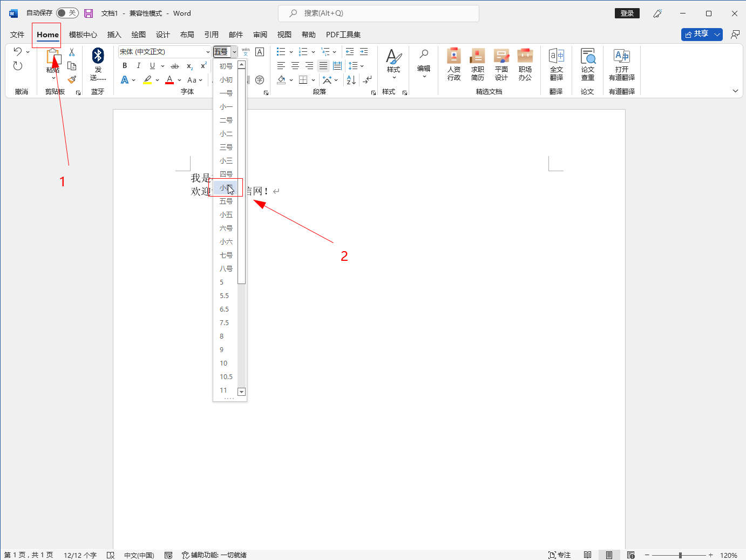This screenshot has width=746, height=560.
Task: Apply underline formatting
Action: point(152,66)
